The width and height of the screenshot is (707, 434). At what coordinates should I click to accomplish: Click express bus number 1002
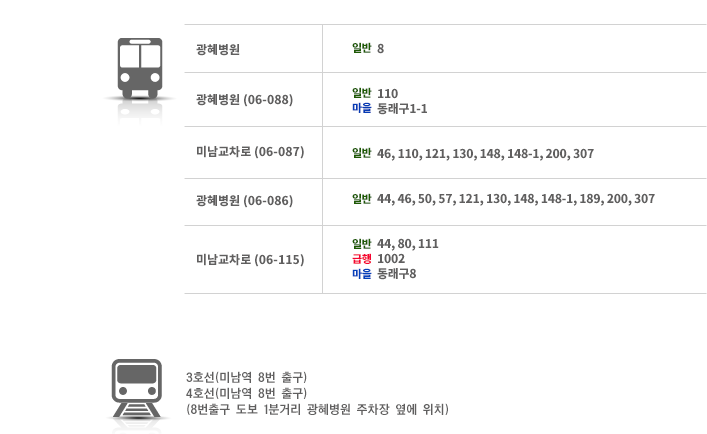391,259
